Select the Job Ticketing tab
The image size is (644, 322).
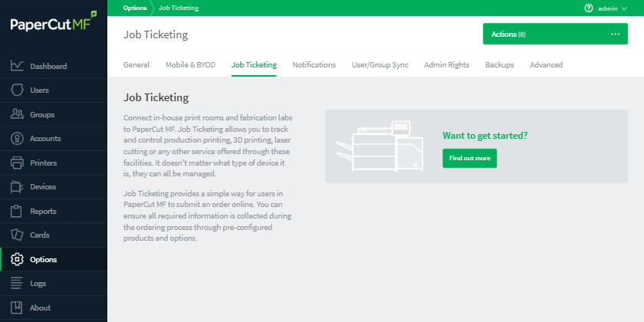tap(254, 64)
